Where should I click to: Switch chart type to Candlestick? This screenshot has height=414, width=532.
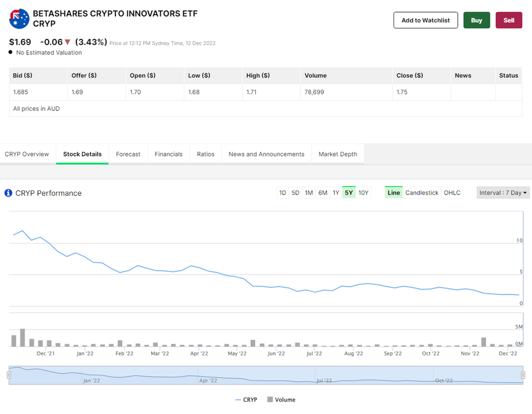tap(422, 193)
